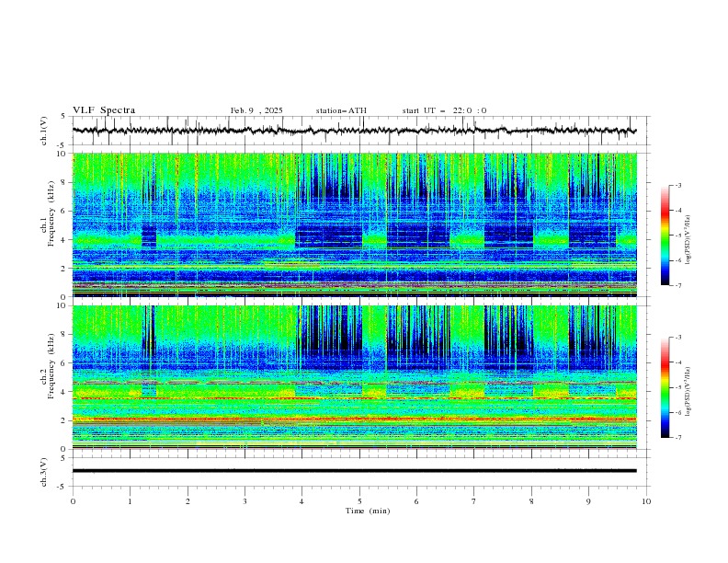Select the date text "Feb. 9 , 2025"
This screenshot has width=728, height=563.
256,110
